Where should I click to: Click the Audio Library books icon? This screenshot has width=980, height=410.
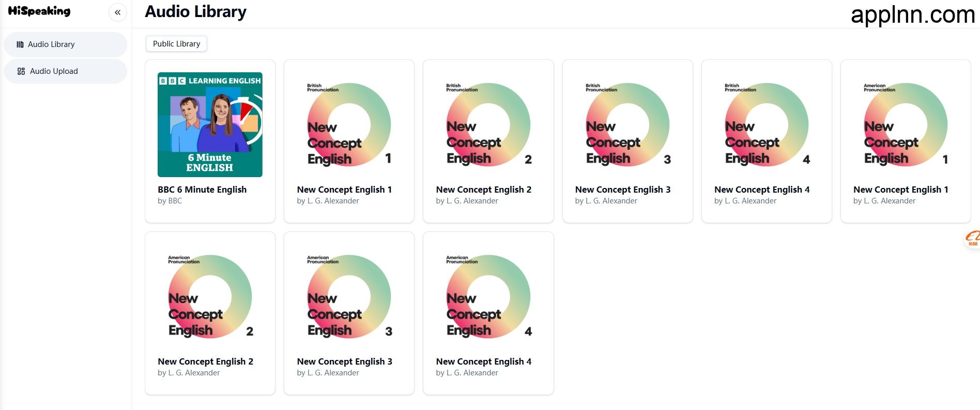click(x=20, y=44)
